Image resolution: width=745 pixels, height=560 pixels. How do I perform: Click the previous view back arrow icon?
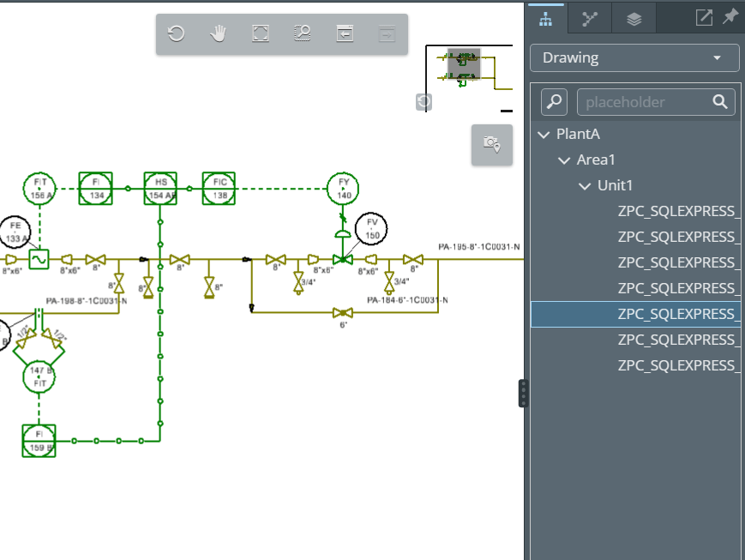click(x=345, y=34)
